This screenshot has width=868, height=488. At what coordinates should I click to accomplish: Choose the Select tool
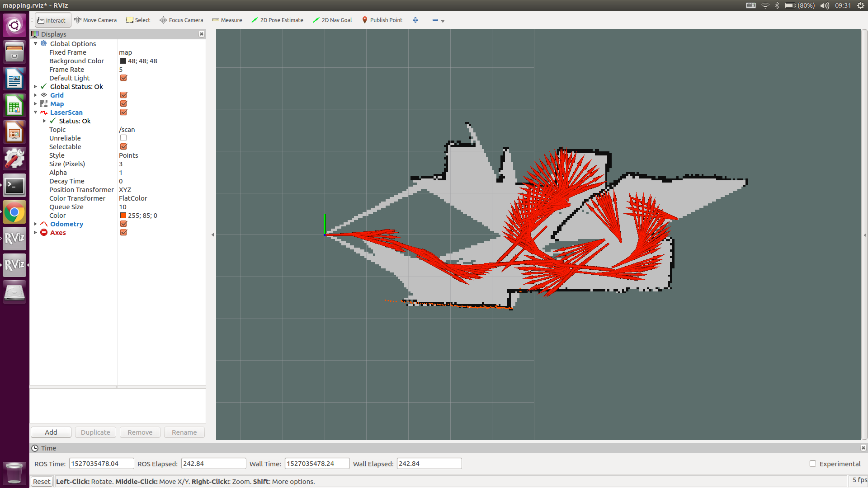pyautogui.click(x=138, y=20)
